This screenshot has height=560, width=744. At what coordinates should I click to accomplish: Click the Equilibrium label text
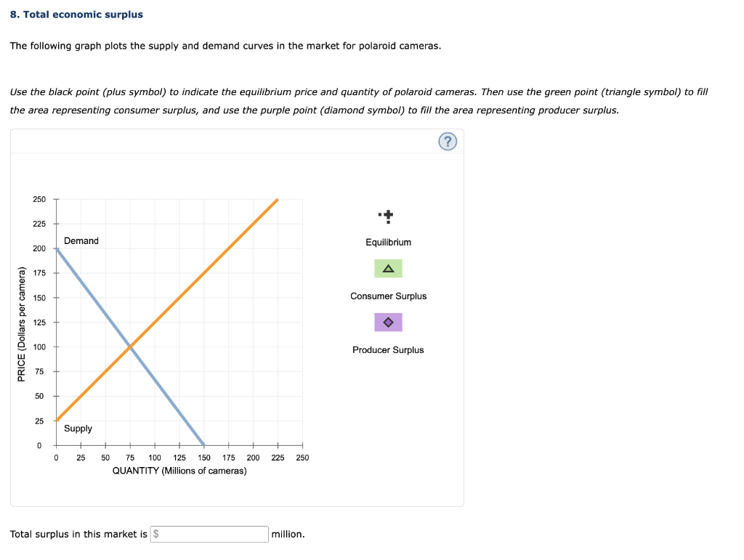click(x=388, y=242)
